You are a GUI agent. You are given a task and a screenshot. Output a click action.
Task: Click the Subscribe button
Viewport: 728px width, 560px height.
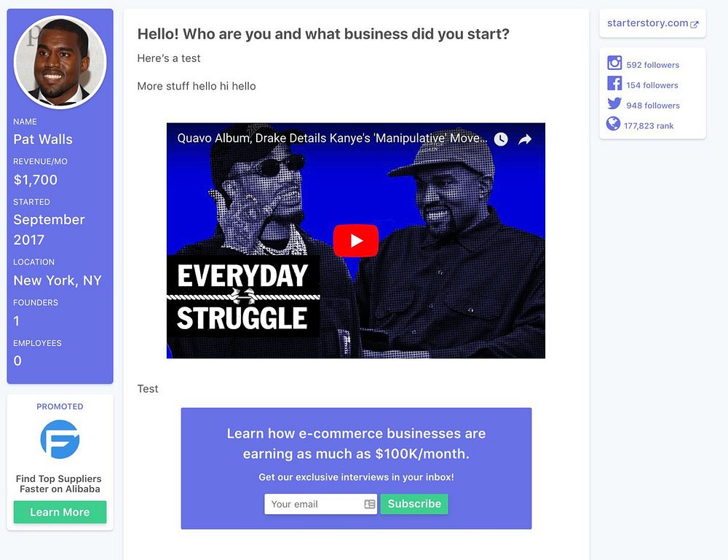(x=414, y=504)
